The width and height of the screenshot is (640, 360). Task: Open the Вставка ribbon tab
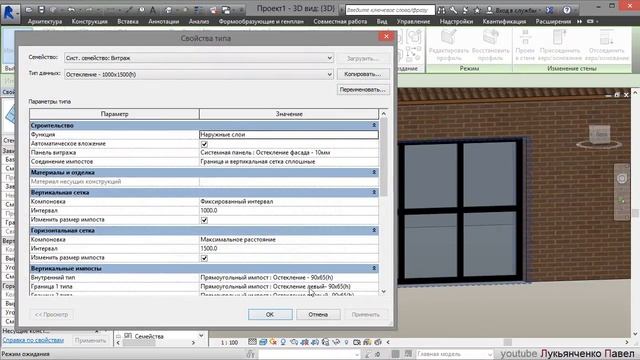(128, 21)
